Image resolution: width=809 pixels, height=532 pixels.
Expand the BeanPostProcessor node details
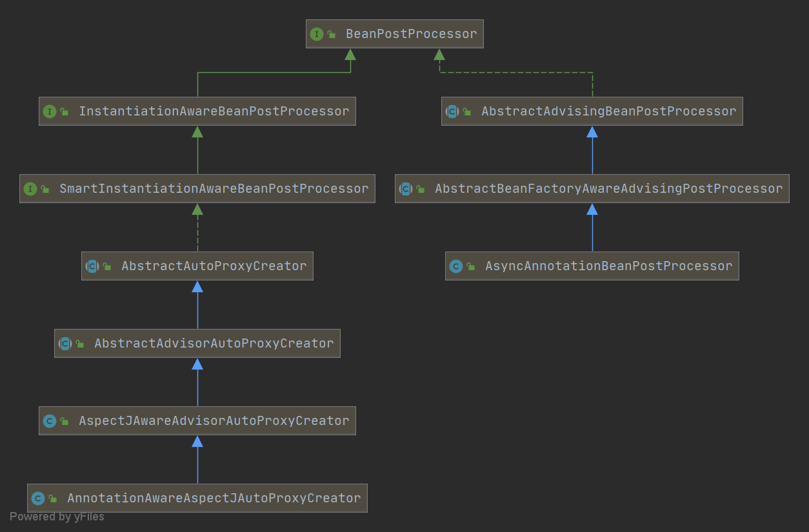[394, 34]
